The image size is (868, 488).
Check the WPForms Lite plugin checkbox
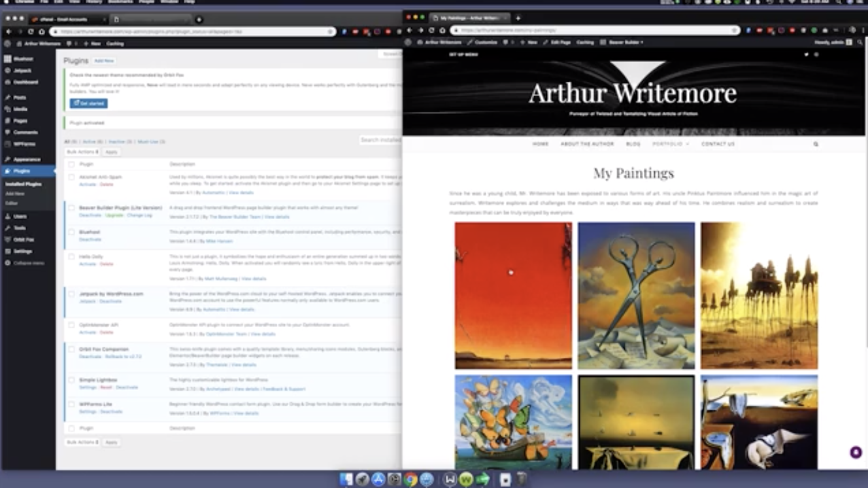[72, 404]
